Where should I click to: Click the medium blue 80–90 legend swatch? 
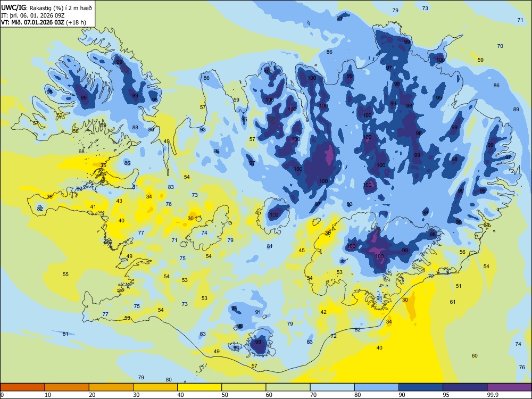click(x=376, y=387)
